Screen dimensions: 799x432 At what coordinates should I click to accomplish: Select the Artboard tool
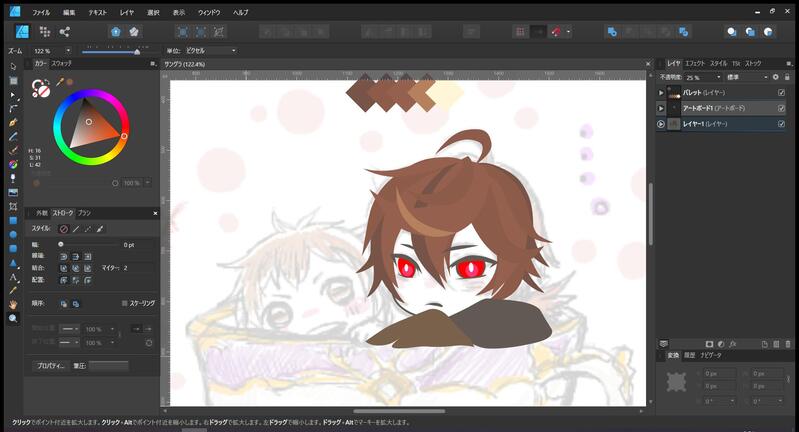click(13, 80)
